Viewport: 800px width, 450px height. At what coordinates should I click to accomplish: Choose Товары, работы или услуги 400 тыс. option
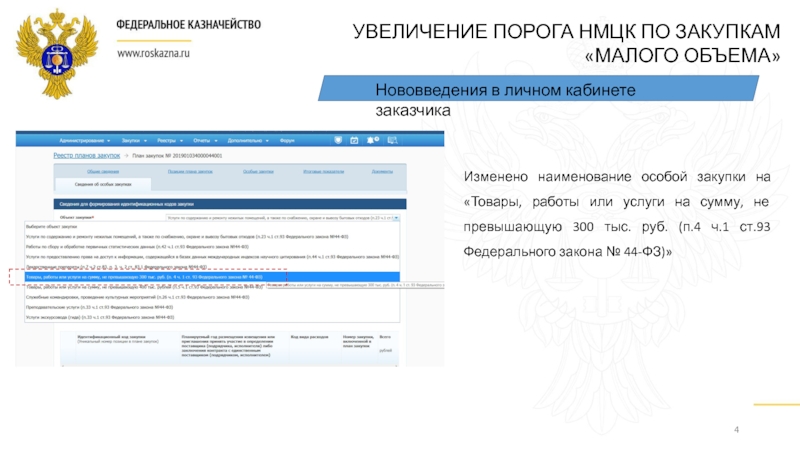click(x=212, y=287)
